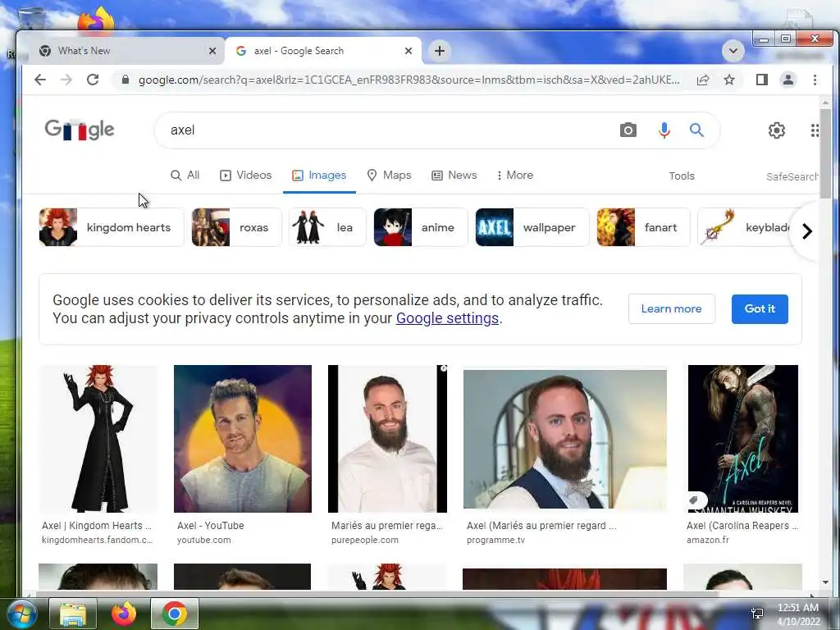Click the page vertical scrollbar thumb
Viewport: 840px width, 630px height.
[x=825, y=153]
